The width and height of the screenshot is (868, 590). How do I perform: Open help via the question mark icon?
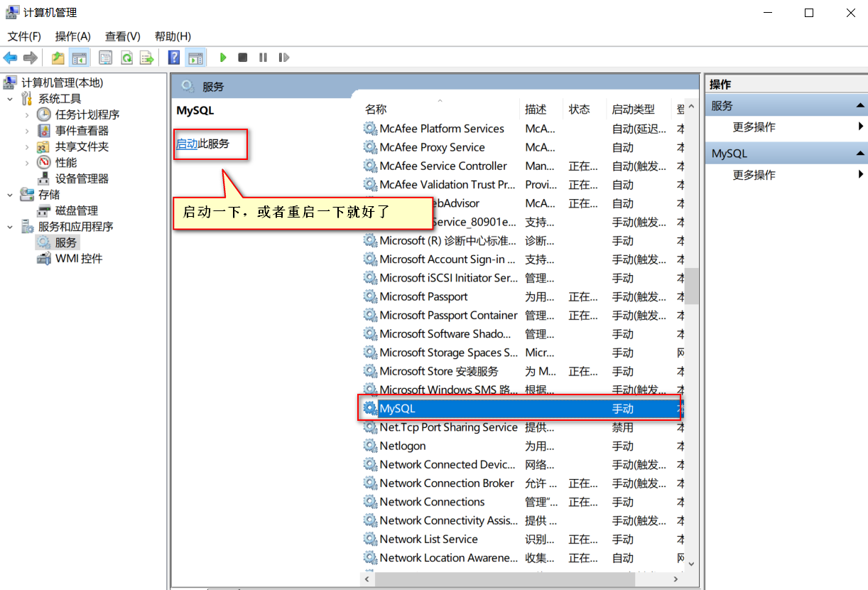[174, 58]
